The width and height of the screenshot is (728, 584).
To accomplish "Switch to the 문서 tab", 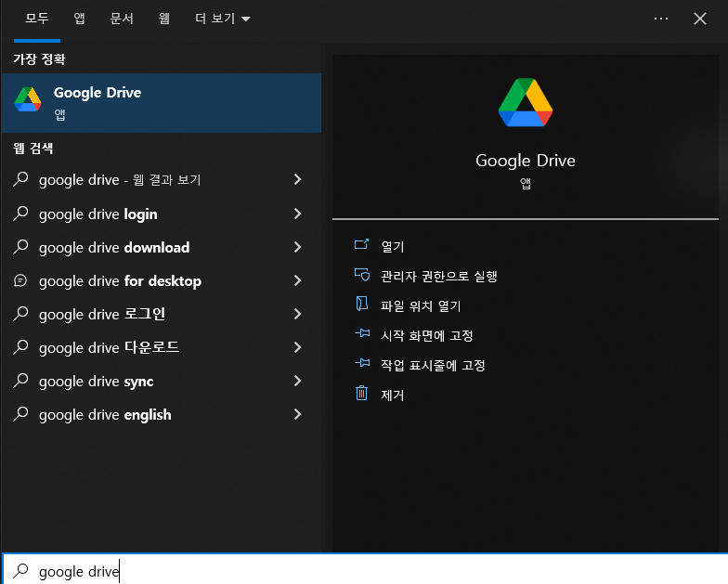I will coord(122,19).
